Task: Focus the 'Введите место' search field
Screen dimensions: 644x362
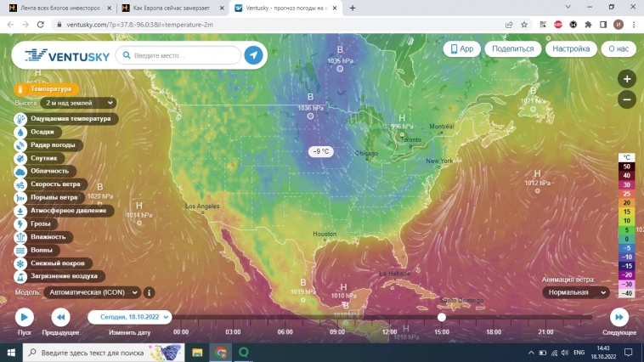Action: click(x=178, y=55)
